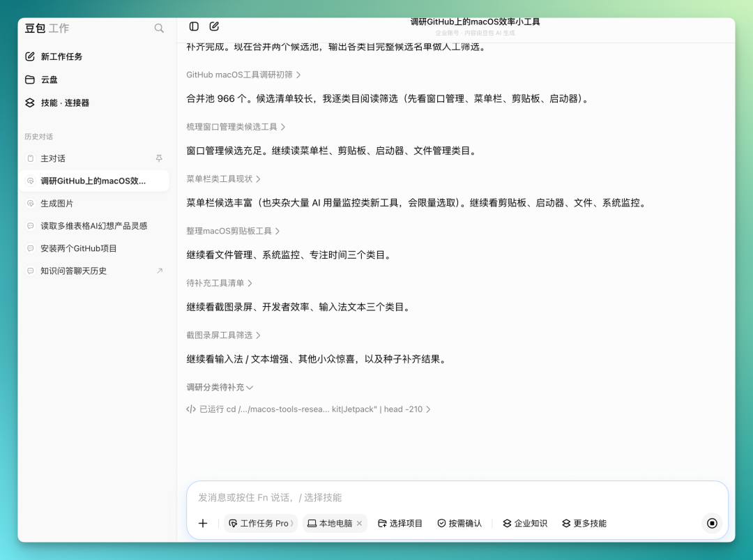753x560 pixels.
Task: Expand GitHub macOS工具调研初筛 step
Action: pos(243,75)
